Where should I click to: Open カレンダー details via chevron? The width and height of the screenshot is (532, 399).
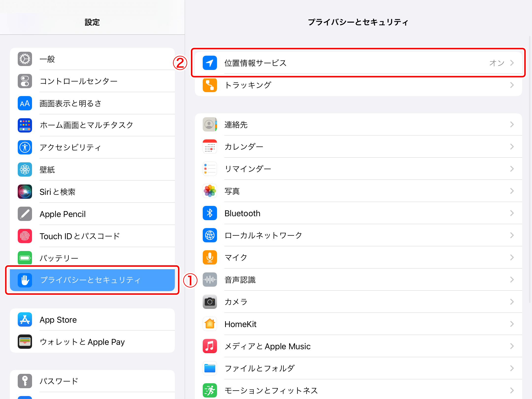click(x=512, y=147)
